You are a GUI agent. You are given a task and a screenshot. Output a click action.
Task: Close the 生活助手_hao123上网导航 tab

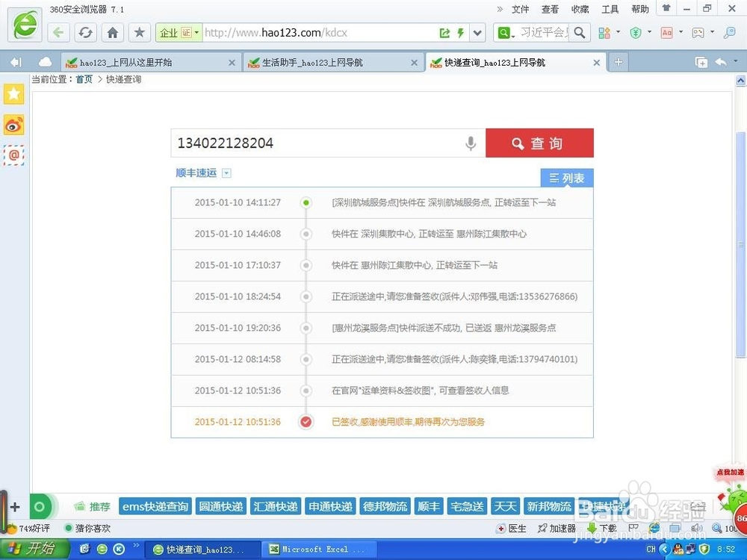point(415,63)
